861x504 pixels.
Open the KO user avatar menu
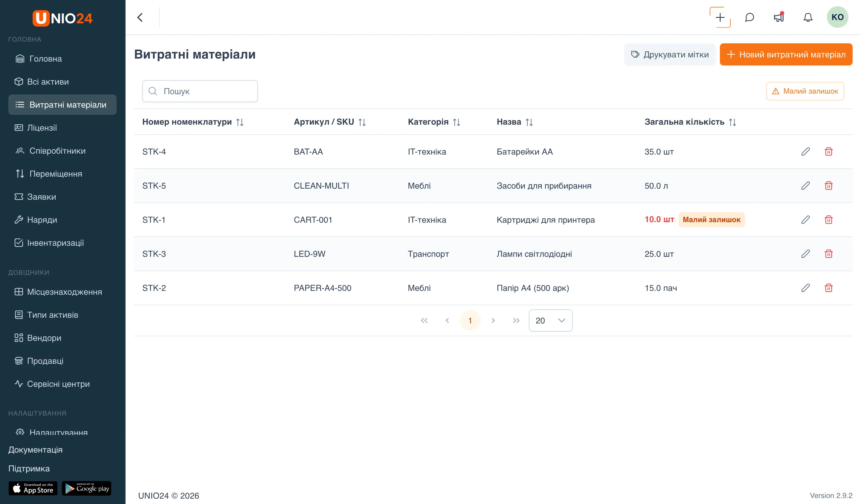point(837,17)
